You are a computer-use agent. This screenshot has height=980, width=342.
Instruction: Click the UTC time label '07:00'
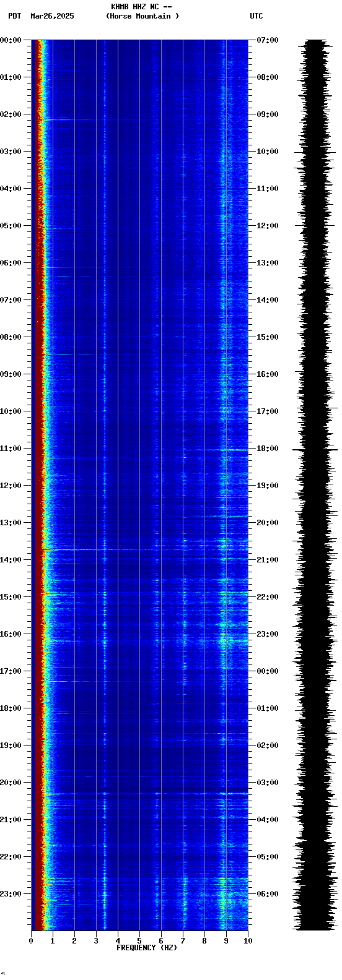click(x=268, y=40)
